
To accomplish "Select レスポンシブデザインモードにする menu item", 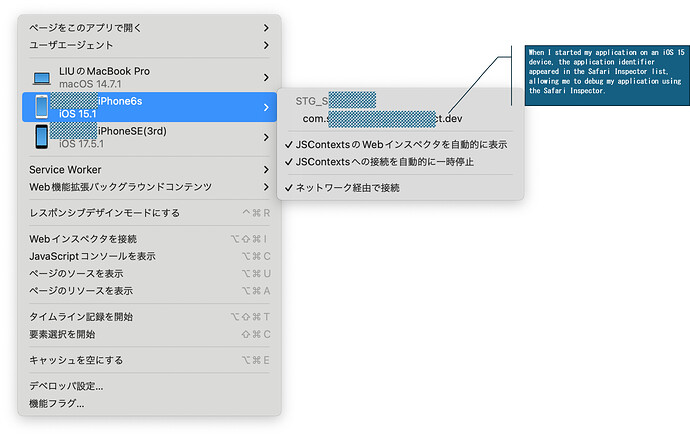I will click(105, 213).
